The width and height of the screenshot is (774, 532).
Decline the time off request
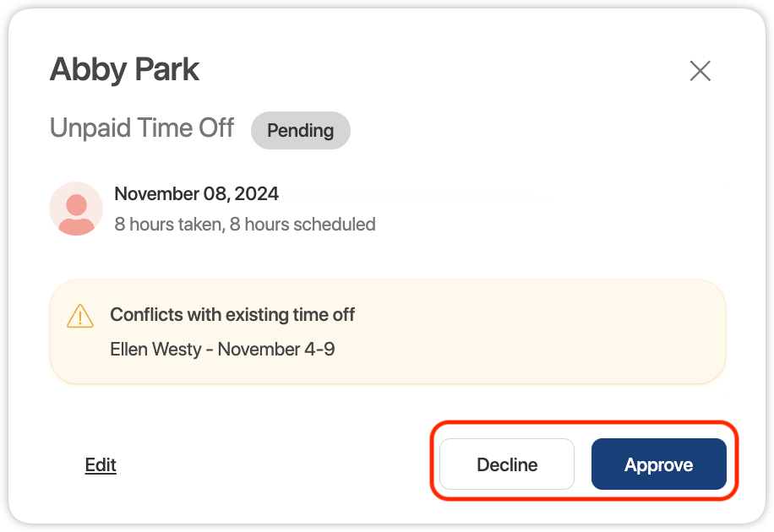506,464
